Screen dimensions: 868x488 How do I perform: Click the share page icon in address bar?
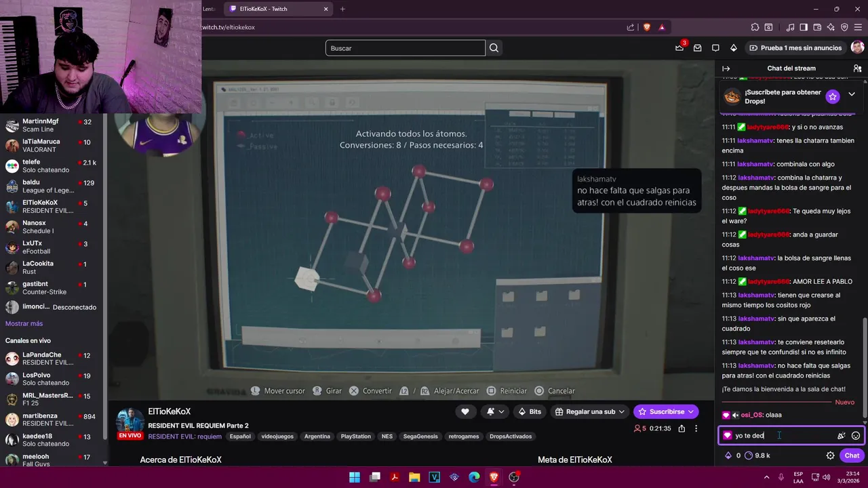tap(631, 27)
